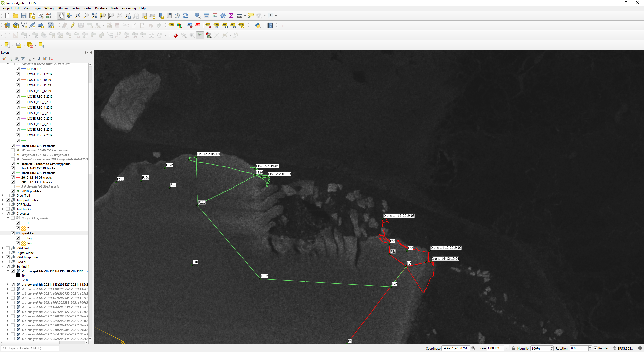644x352 pixels.
Task: Toggle snapping with the red magnet icon
Action: click(x=175, y=35)
